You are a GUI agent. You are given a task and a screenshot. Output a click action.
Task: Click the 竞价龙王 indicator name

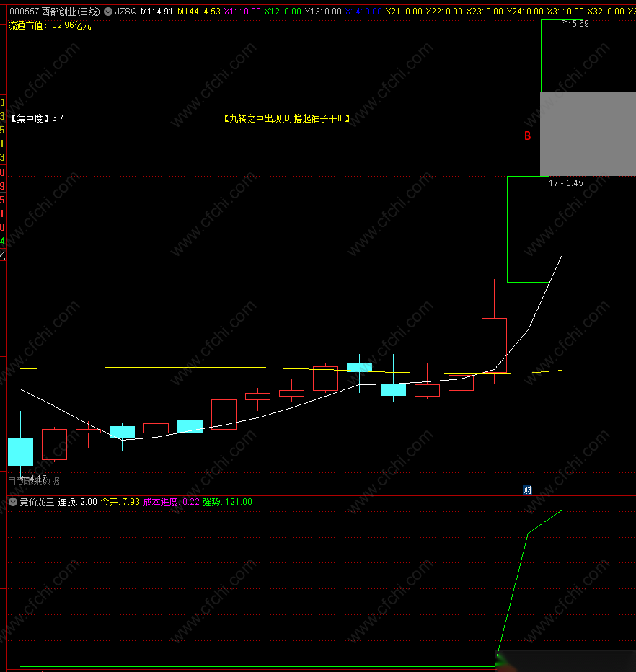click(37, 502)
